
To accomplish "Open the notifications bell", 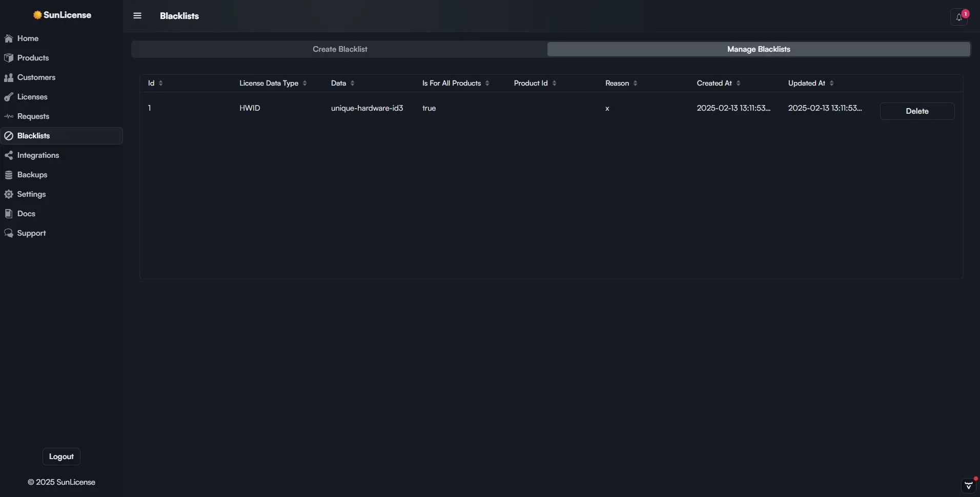I will pos(959,17).
